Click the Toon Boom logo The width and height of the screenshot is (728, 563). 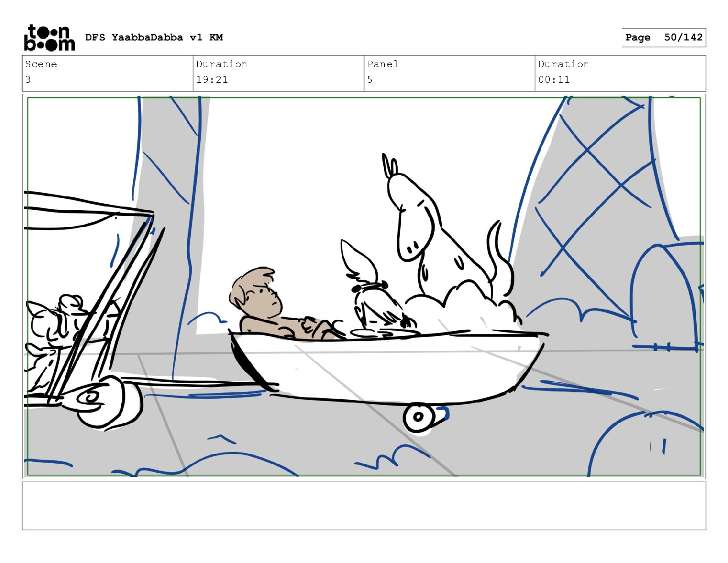click(49, 37)
